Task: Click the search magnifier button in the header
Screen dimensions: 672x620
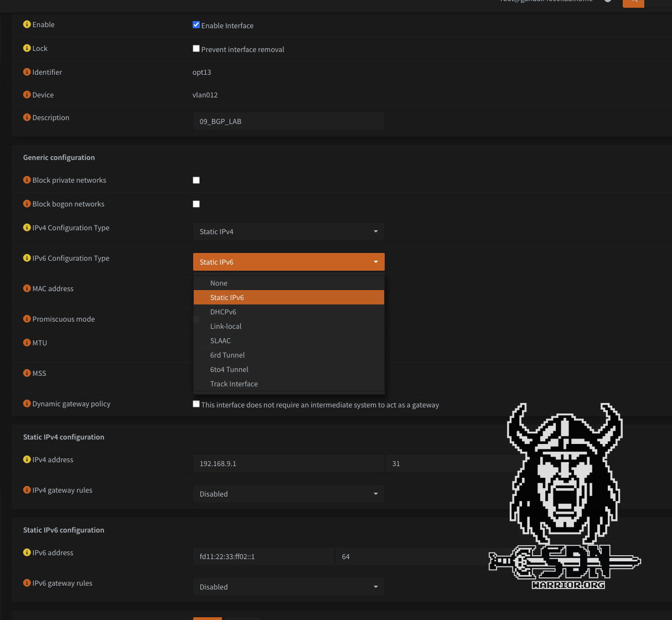Action: (633, 3)
